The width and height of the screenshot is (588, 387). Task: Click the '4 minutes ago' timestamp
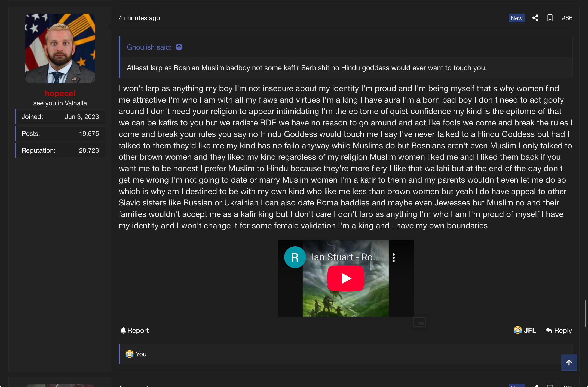pos(139,18)
